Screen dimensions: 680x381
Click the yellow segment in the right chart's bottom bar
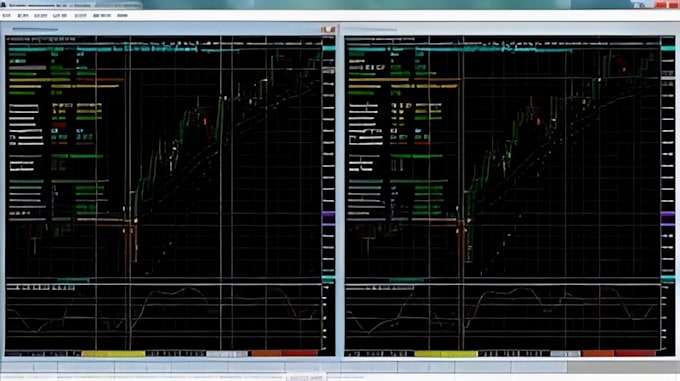446,354
